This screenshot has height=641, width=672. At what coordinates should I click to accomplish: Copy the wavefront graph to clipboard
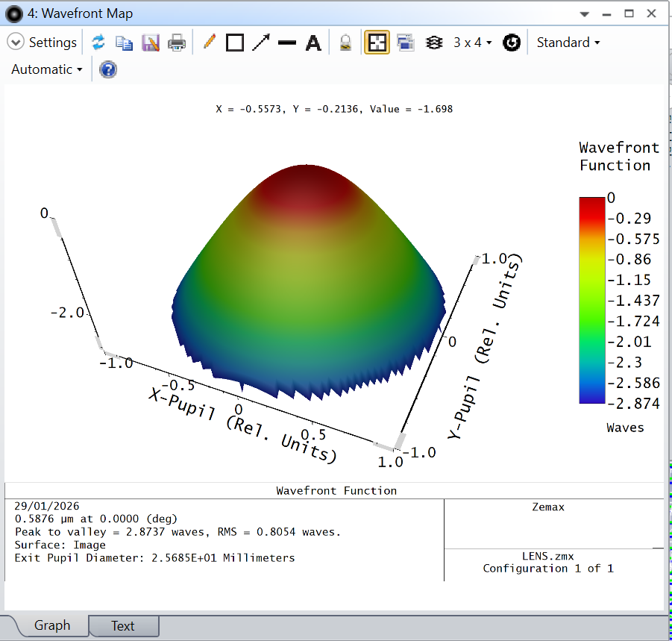(123, 43)
